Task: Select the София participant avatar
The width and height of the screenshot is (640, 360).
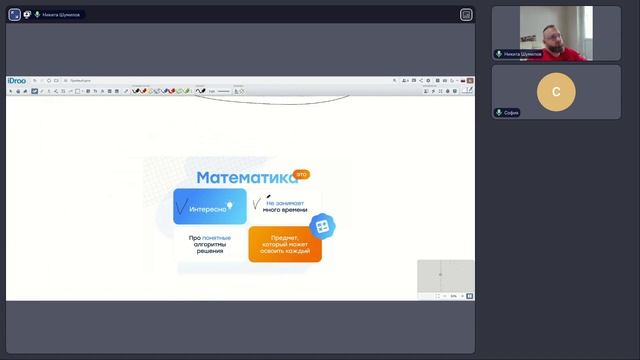Action: coord(556,92)
